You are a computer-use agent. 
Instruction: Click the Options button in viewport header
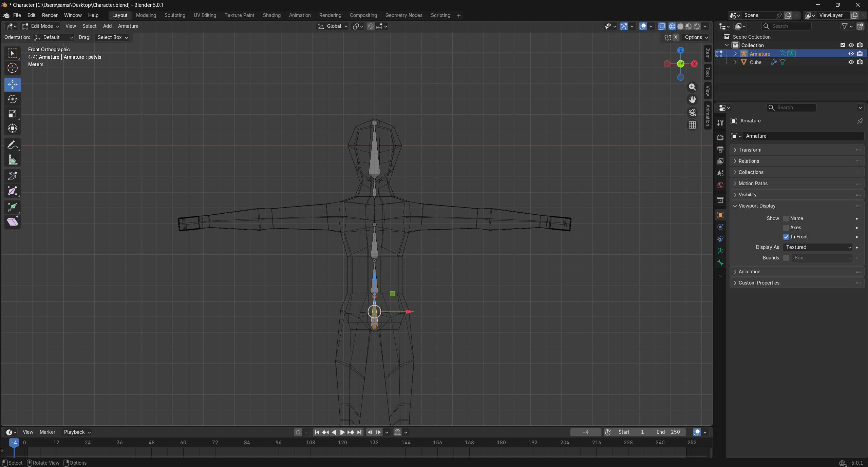coord(696,37)
